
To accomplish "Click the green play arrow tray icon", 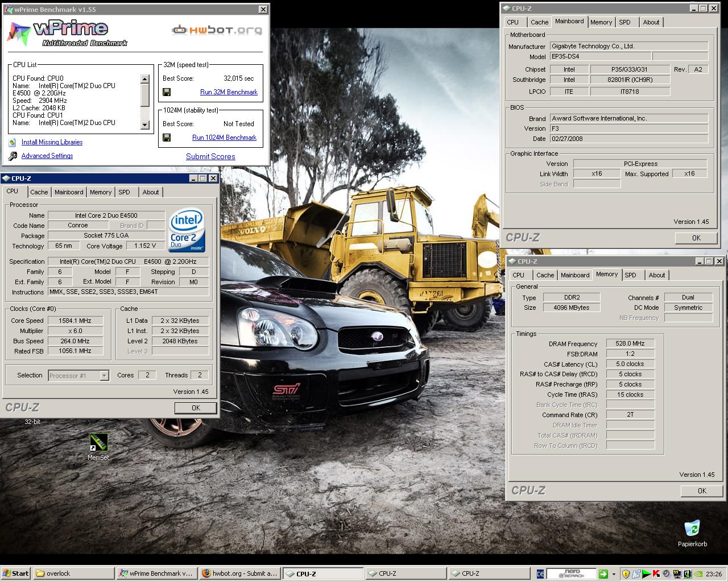I will point(646,574).
